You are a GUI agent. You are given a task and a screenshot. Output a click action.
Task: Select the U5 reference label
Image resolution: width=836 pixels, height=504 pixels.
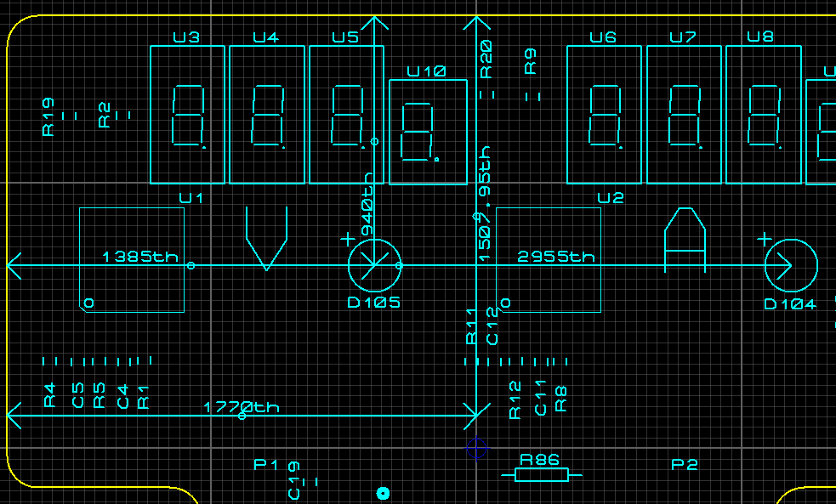pyautogui.click(x=345, y=37)
